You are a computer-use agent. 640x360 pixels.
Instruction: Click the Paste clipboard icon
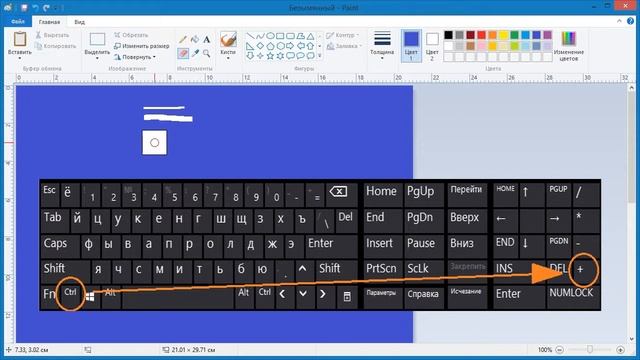click(20, 39)
